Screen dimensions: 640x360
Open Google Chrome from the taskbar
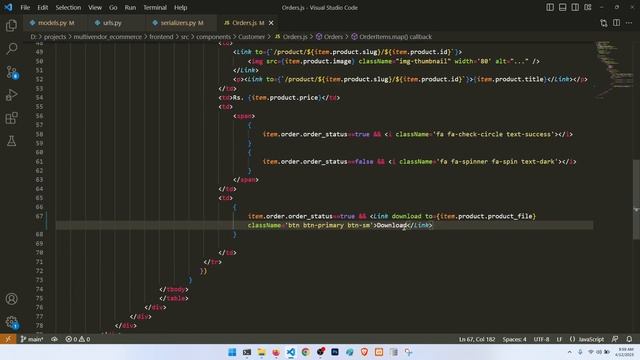(306, 352)
